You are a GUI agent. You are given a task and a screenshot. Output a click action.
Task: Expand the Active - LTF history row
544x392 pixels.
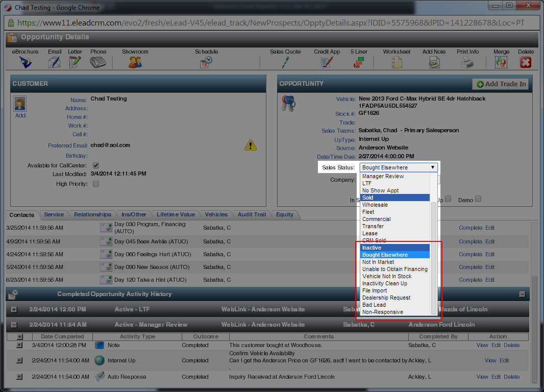point(14,309)
